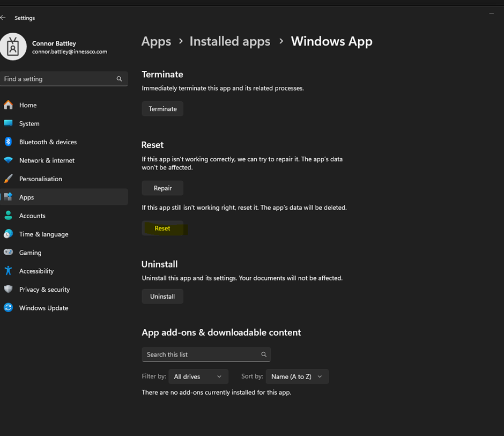Click the Bluetooth & devices icon
The image size is (504, 436).
click(8, 142)
